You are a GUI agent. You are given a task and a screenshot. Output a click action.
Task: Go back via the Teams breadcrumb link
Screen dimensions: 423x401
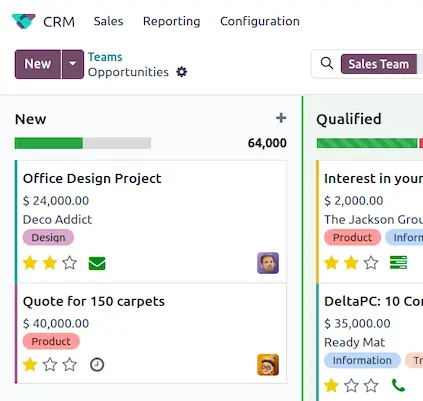pos(105,57)
